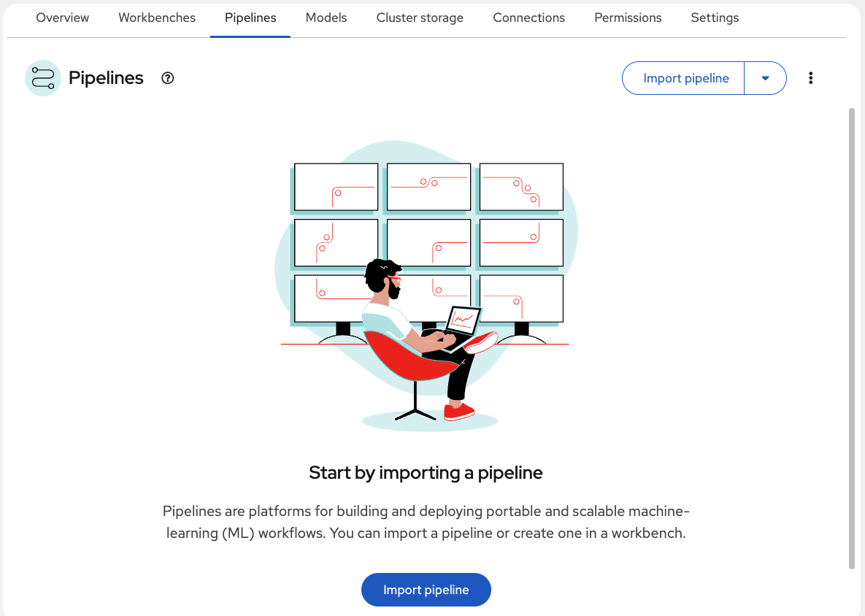Switch to the Overview tab
865x616 pixels.
pyautogui.click(x=62, y=18)
